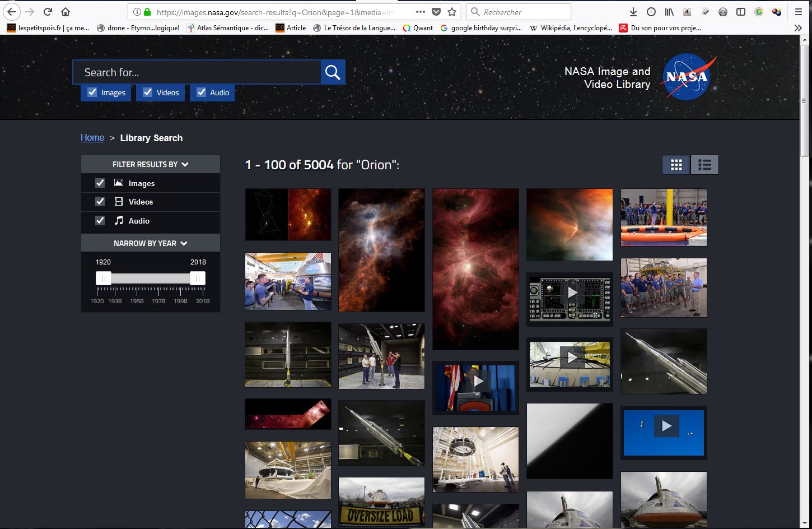Image resolution: width=812 pixels, height=529 pixels.
Task: Click the magnifying glass search button
Action: point(333,72)
